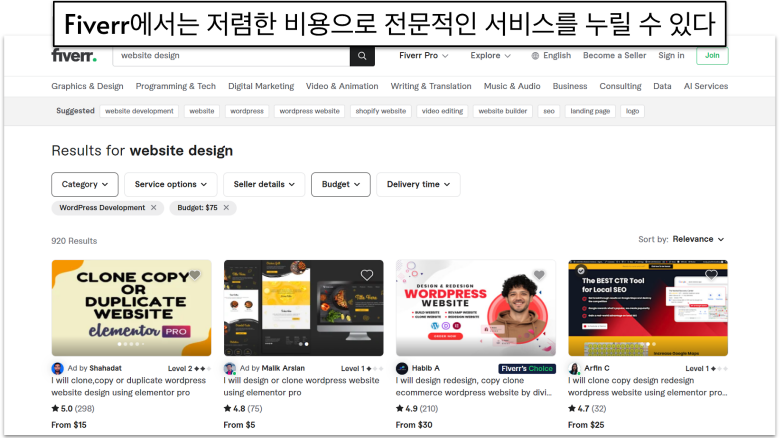The image size is (780, 438).
Task: Save Shahadat's clone website gig with heart
Action: 195,275
